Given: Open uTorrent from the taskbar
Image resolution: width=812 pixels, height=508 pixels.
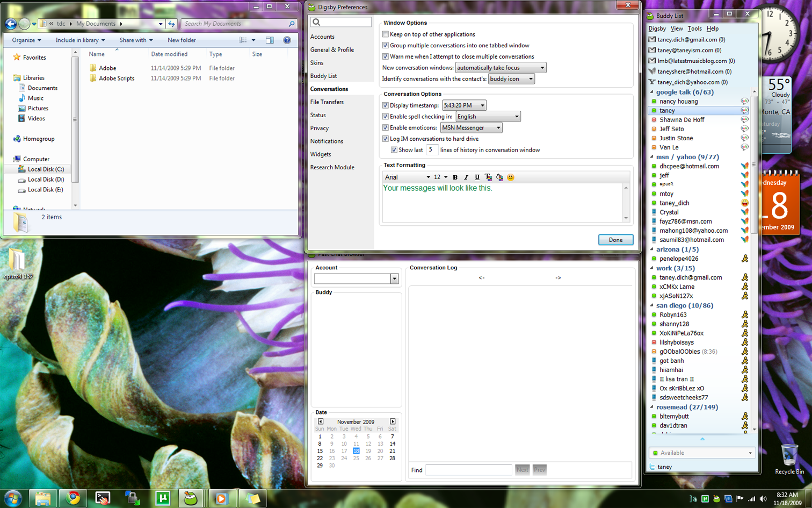Looking at the screenshot, I should (162, 498).
